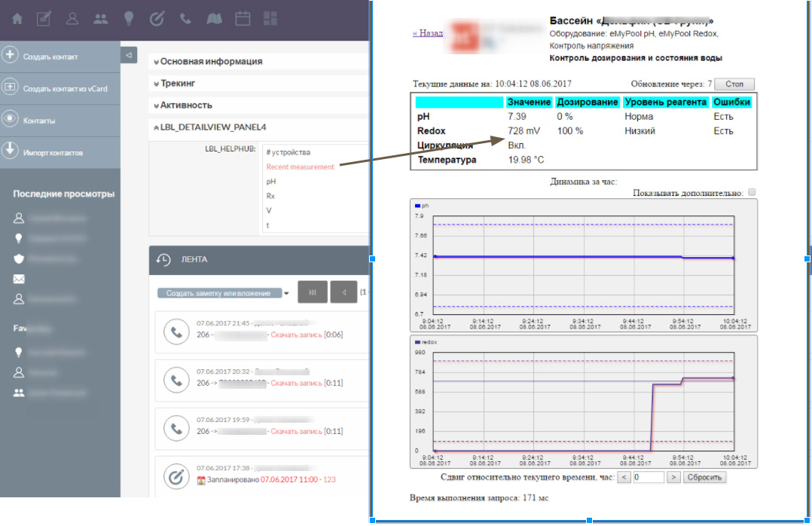Click the Стоп button to halt updates
Viewport: 812px width, 526px height.
(734, 84)
